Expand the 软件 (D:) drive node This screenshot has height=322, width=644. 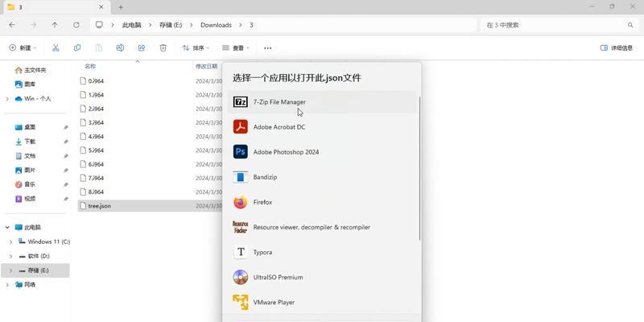coord(11,256)
